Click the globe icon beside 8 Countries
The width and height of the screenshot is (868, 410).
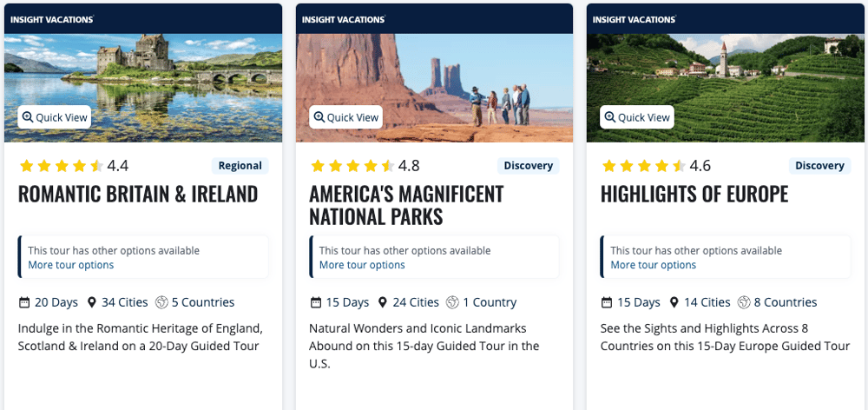coord(744,302)
